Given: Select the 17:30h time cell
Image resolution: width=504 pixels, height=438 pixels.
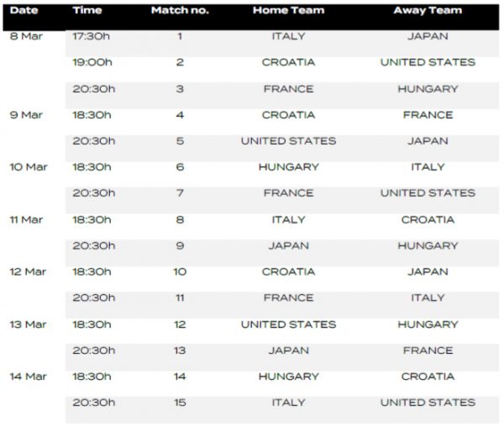Looking at the screenshot, I should (92, 36).
